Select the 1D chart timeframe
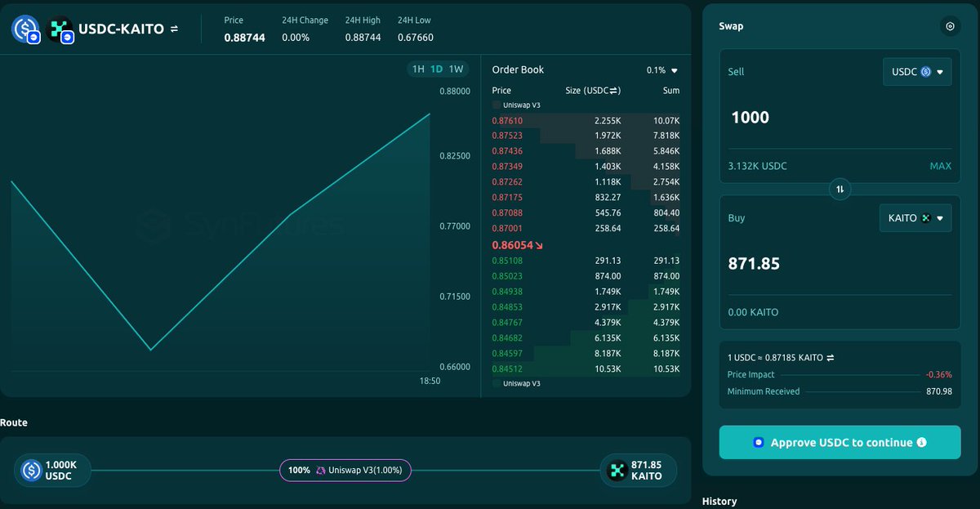 pyautogui.click(x=437, y=69)
